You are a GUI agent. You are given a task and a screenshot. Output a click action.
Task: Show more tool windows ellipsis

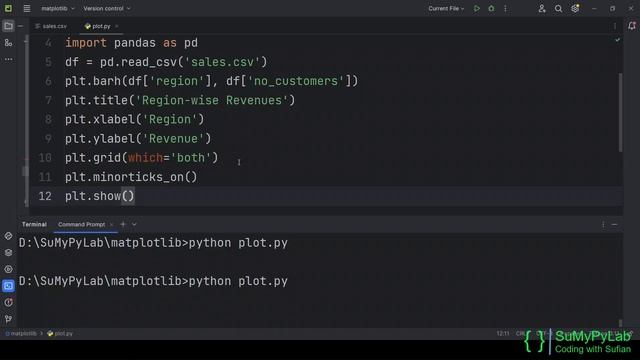click(8, 59)
